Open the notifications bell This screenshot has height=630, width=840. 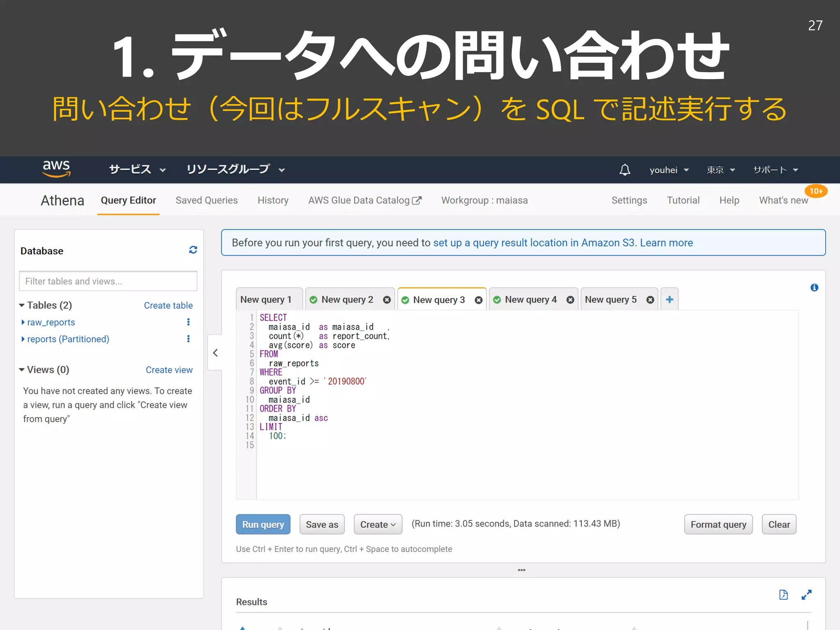pyautogui.click(x=625, y=170)
